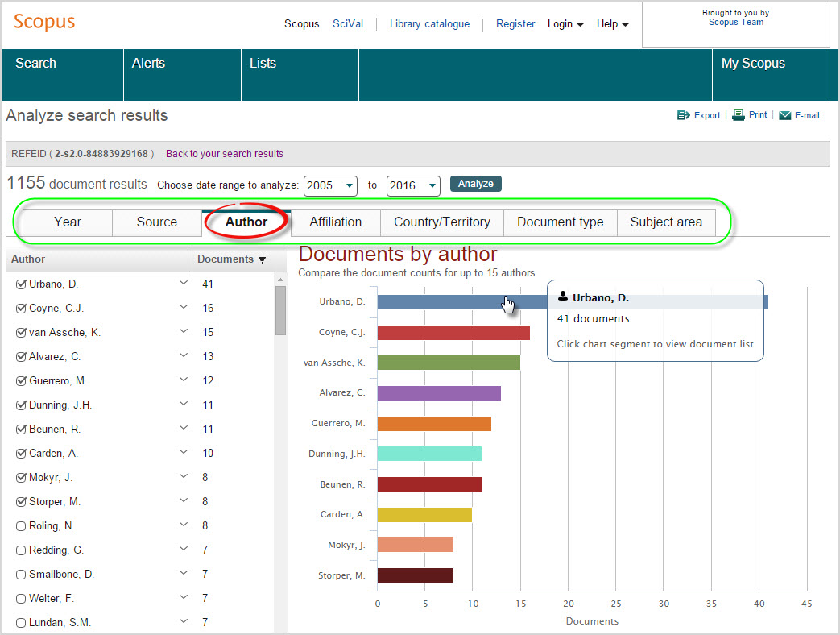The width and height of the screenshot is (840, 635).
Task: Uncheck the van Assche, K. checkbox
Action: pos(21,333)
